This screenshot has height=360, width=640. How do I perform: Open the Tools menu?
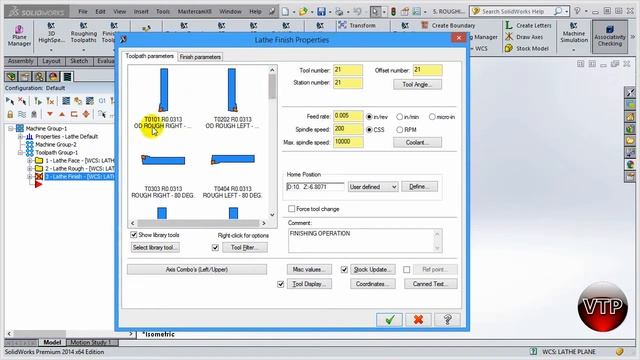(x=163, y=11)
